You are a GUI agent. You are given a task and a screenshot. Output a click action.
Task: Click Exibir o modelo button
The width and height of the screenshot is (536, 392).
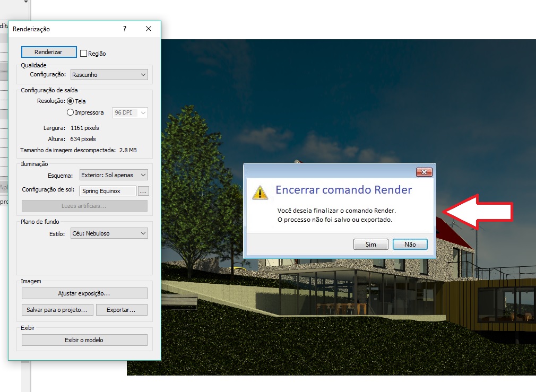[x=84, y=339]
